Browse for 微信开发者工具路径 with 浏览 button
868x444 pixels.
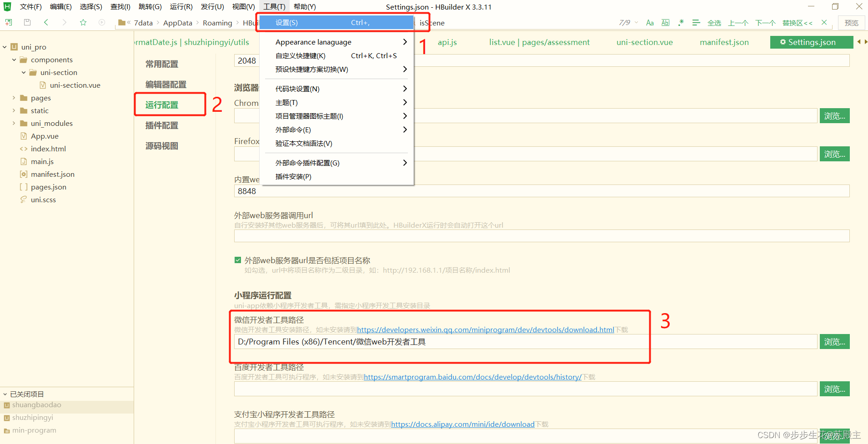point(835,342)
